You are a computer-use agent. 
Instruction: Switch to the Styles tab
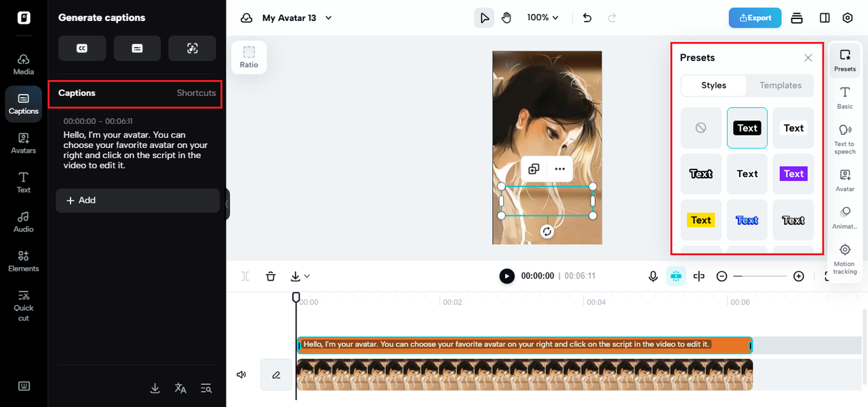pyautogui.click(x=713, y=85)
